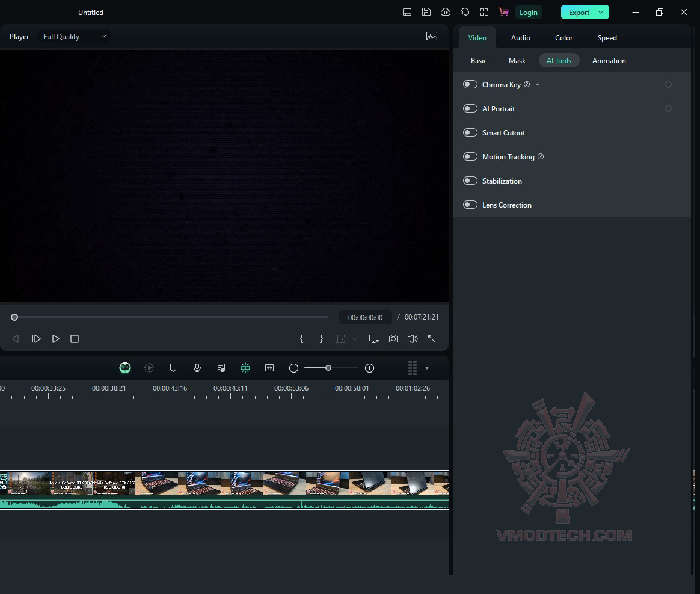Save project with the floppy disk icon
The height and width of the screenshot is (594, 700).
[426, 12]
